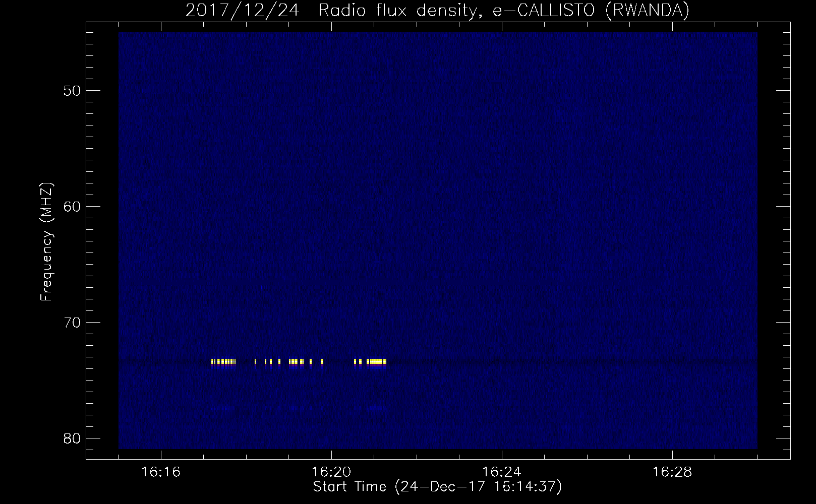
Task: Click the time tick label '16:20'
Action: click(331, 472)
